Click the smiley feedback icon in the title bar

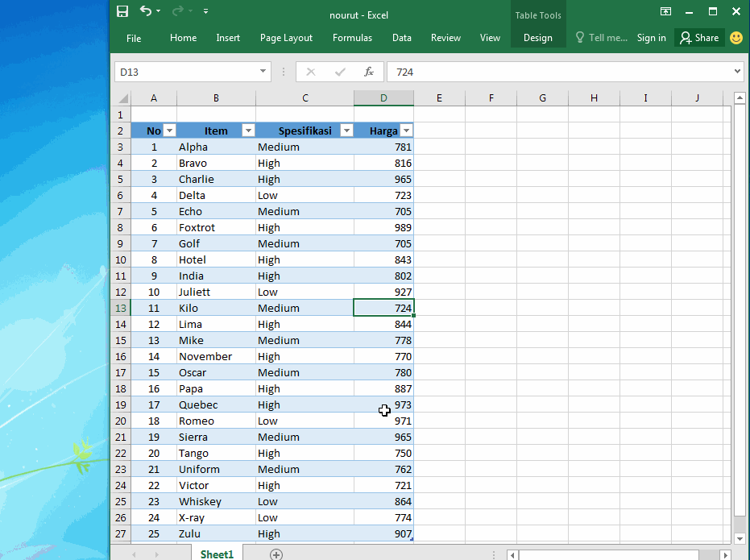coord(735,37)
